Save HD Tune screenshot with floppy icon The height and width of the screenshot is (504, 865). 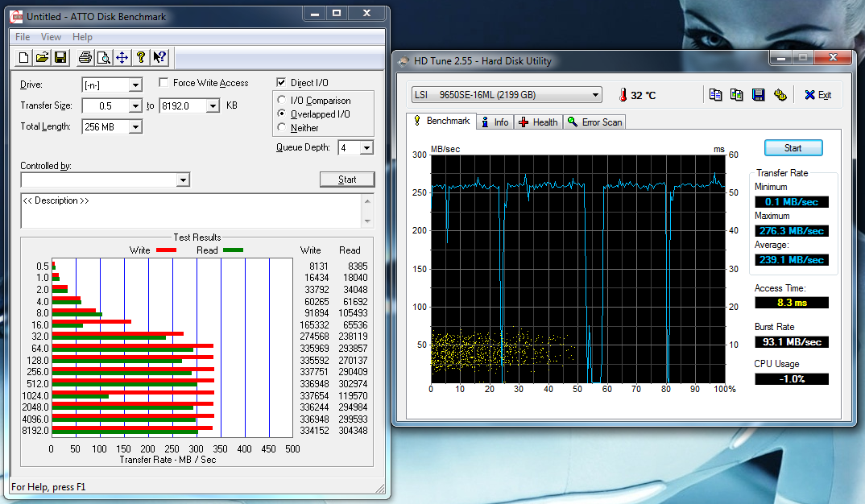[758, 95]
